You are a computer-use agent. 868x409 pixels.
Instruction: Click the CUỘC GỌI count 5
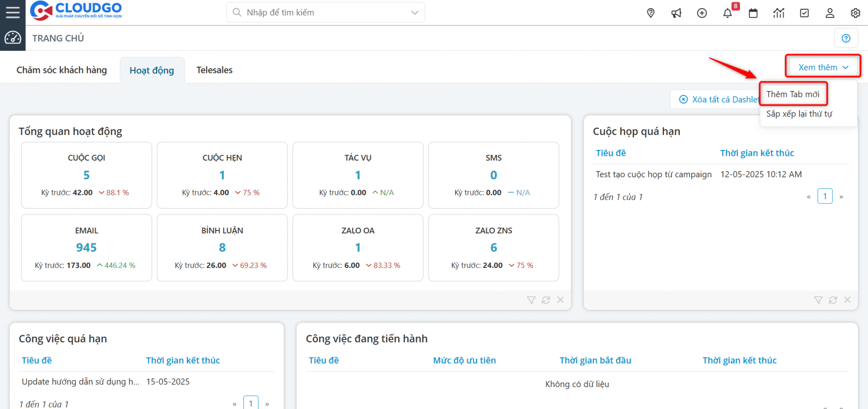86,175
